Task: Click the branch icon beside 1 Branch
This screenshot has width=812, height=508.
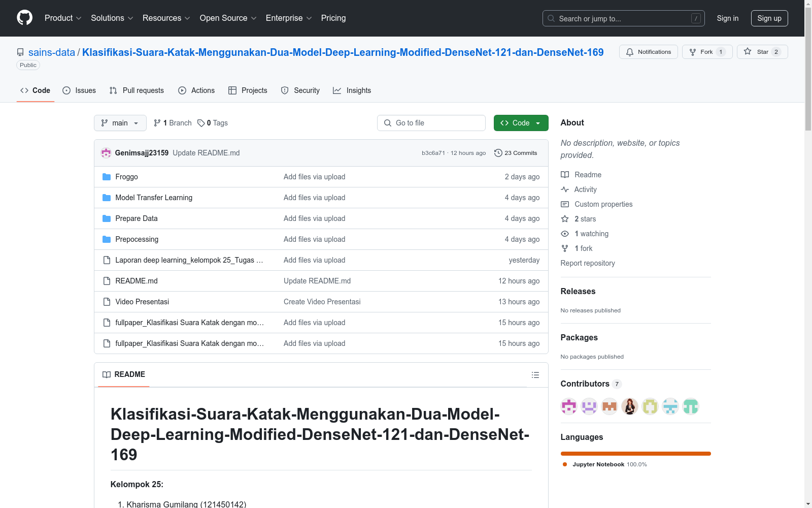Action: pos(157,123)
